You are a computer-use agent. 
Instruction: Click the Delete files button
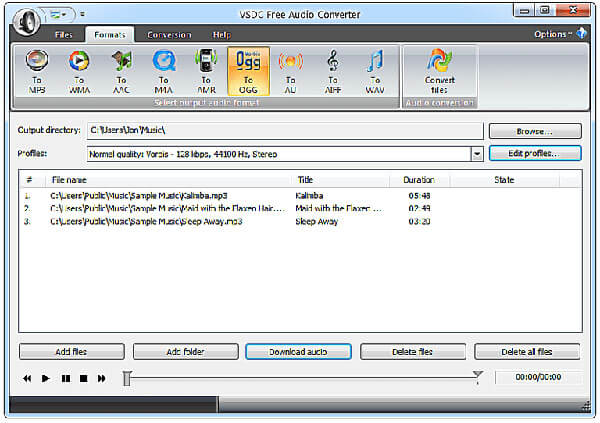(x=412, y=351)
